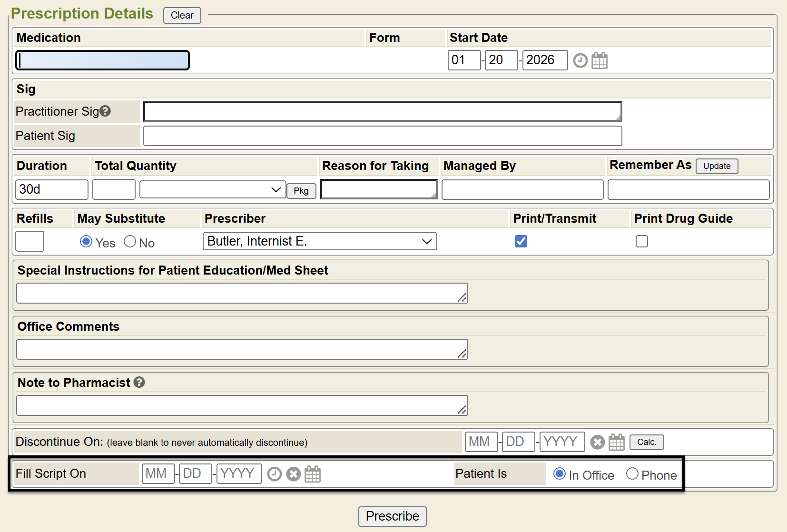Click the Update button beside Remember As
Screen dimensions: 787x532
point(717,166)
